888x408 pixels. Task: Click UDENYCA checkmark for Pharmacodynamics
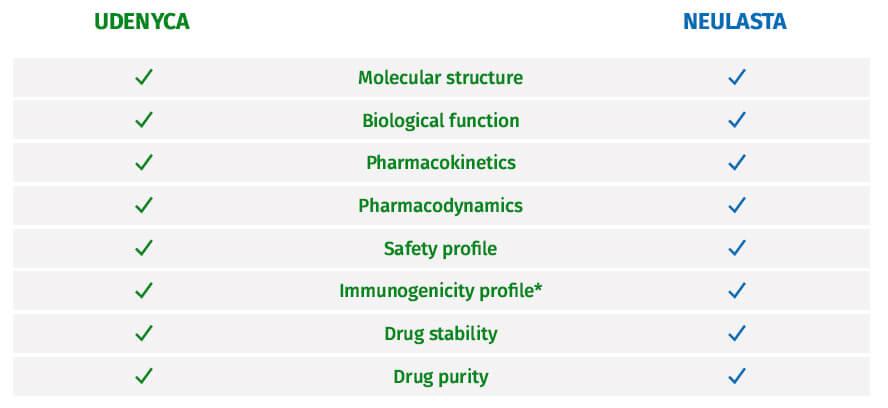point(143,205)
